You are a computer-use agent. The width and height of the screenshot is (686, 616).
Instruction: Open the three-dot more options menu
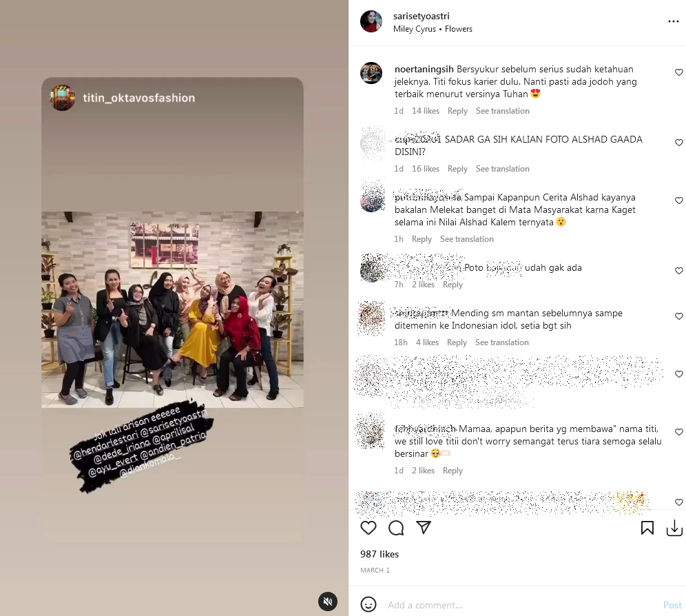[674, 21]
